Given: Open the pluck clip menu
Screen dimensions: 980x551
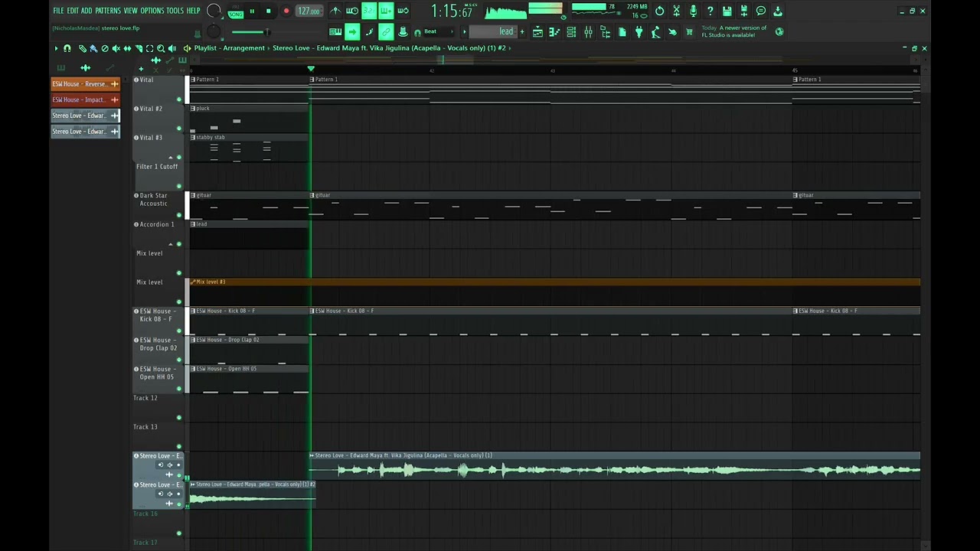Looking at the screenshot, I should point(193,109).
